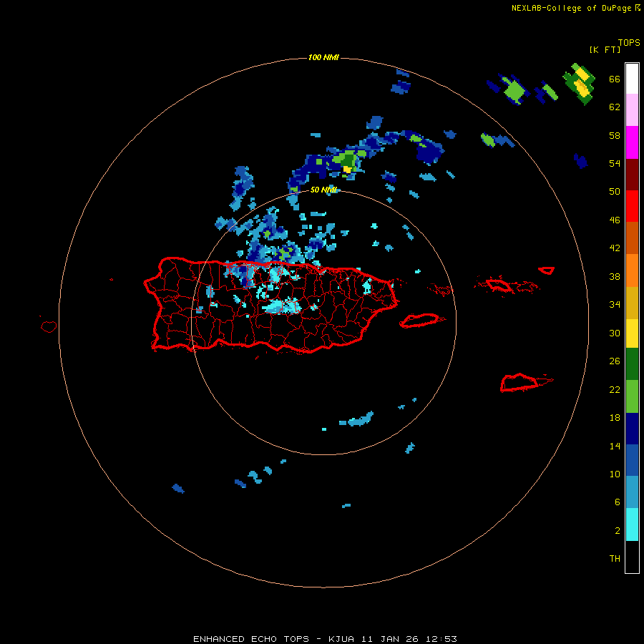Click the legend value '38'
Viewport: 644px width, 644px height.
tap(615, 276)
